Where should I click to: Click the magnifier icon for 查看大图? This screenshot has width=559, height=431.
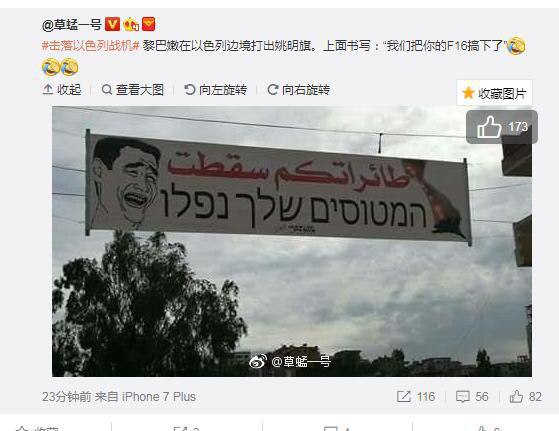[107, 89]
